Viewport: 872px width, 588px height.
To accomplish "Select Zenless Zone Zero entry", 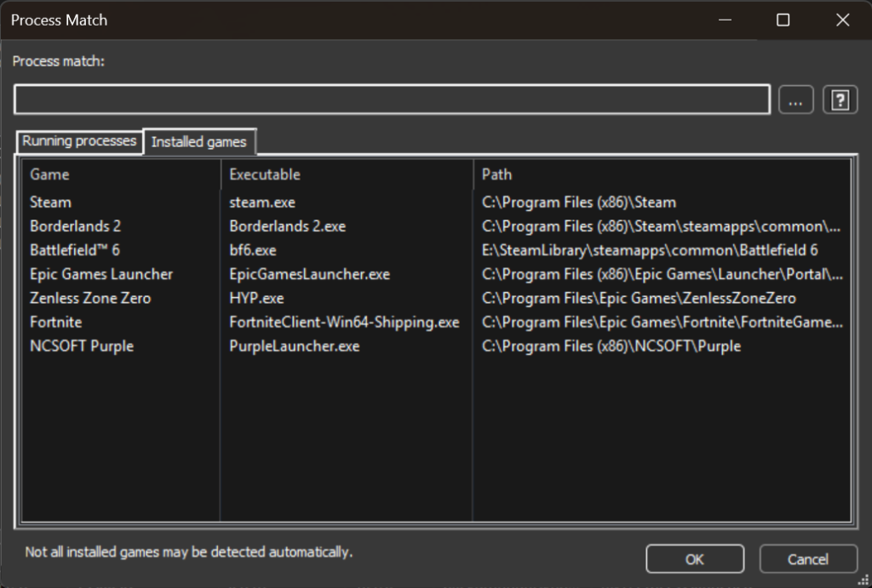I will click(x=90, y=298).
